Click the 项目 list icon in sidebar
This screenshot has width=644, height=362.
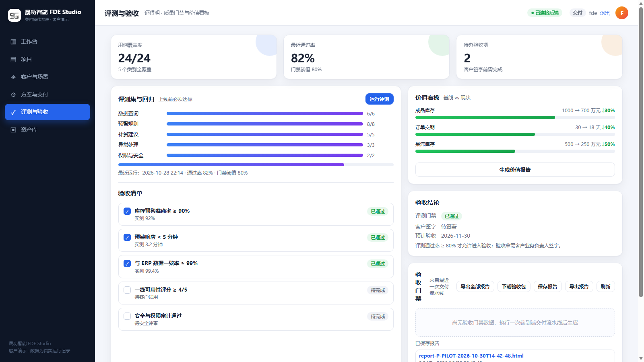(13, 60)
